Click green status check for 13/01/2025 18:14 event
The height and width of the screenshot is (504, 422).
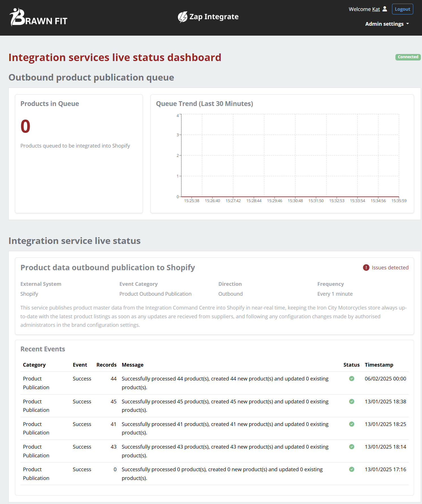(352, 447)
